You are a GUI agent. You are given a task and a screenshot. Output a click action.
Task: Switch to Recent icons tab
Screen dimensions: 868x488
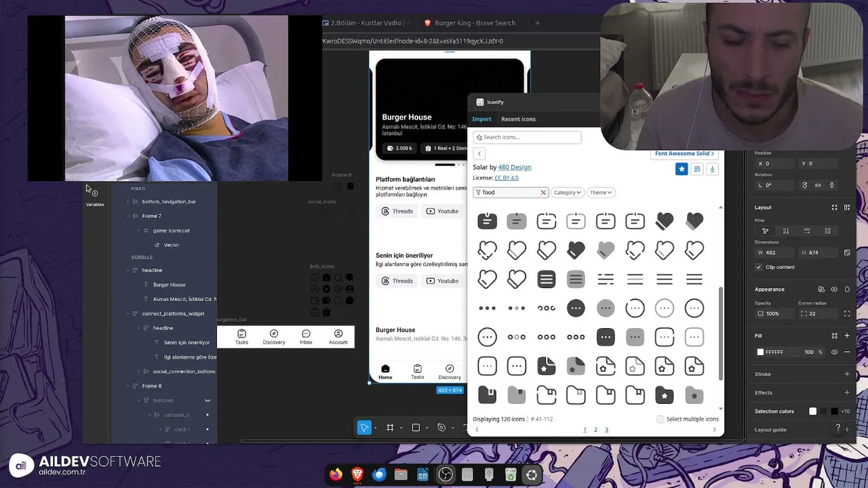pos(518,119)
